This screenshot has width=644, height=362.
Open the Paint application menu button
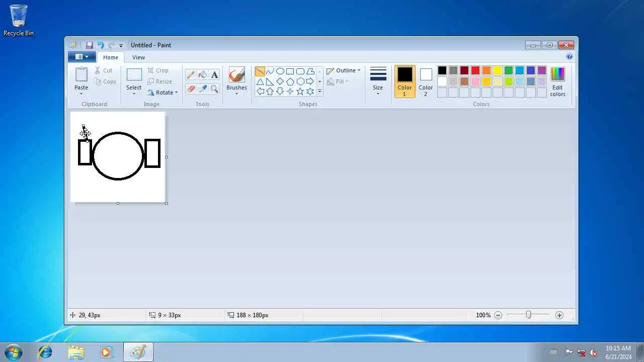(82, 57)
